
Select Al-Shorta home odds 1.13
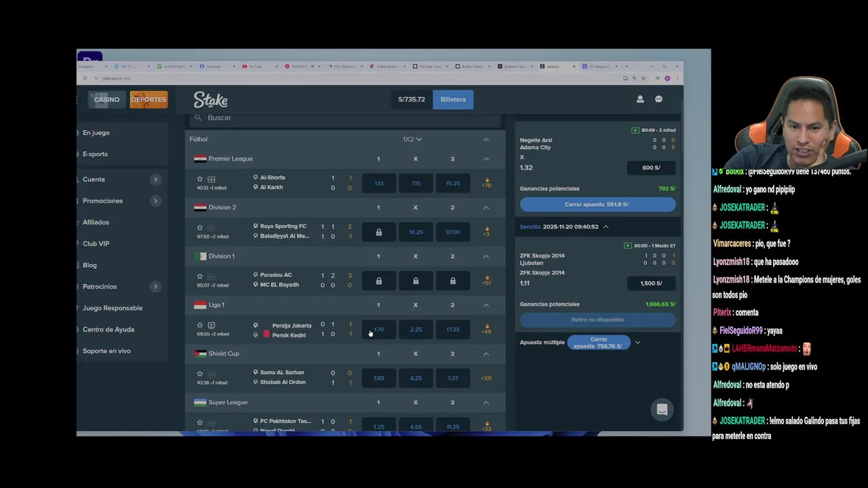pos(378,183)
